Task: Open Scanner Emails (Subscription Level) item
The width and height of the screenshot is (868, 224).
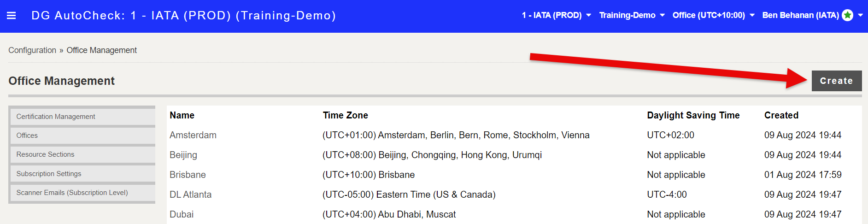Action: [82, 193]
